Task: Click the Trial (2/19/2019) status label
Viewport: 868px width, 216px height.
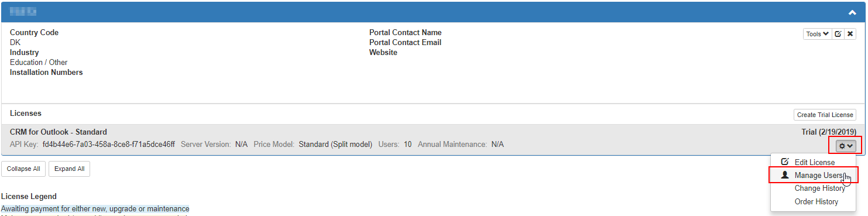Action: (829, 132)
